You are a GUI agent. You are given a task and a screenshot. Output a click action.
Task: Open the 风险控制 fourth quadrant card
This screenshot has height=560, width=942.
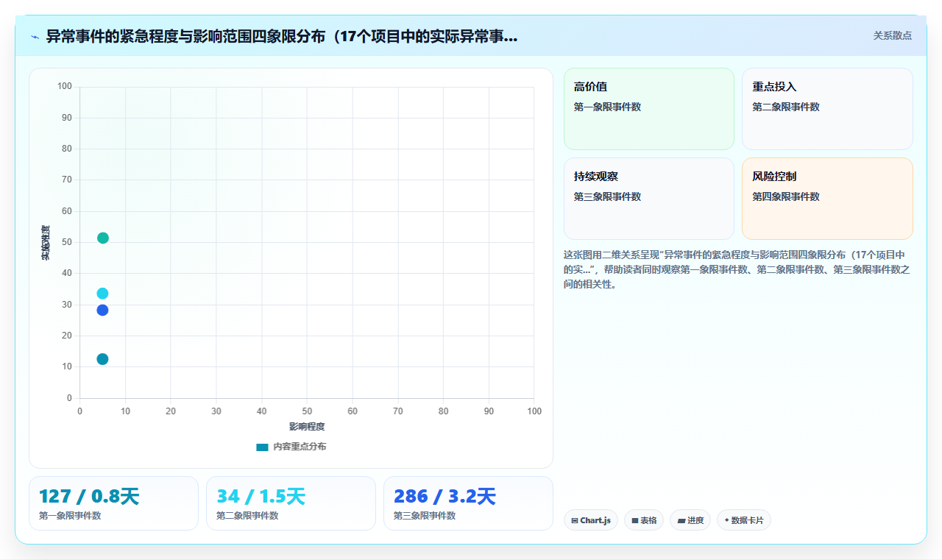point(827,199)
